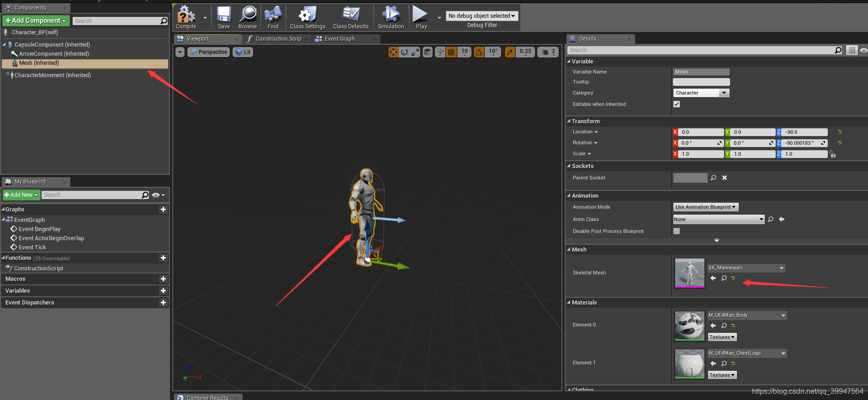
Task: Click the green Add Component button
Action: (x=36, y=21)
